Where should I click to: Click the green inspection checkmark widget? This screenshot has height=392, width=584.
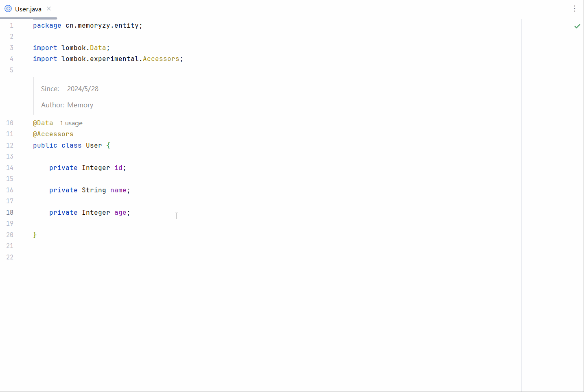tap(577, 26)
